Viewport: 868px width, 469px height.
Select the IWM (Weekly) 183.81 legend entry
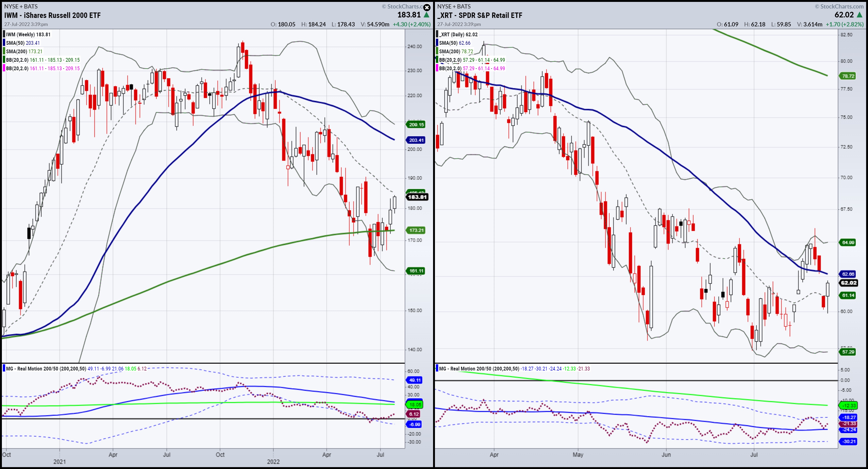click(x=28, y=34)
